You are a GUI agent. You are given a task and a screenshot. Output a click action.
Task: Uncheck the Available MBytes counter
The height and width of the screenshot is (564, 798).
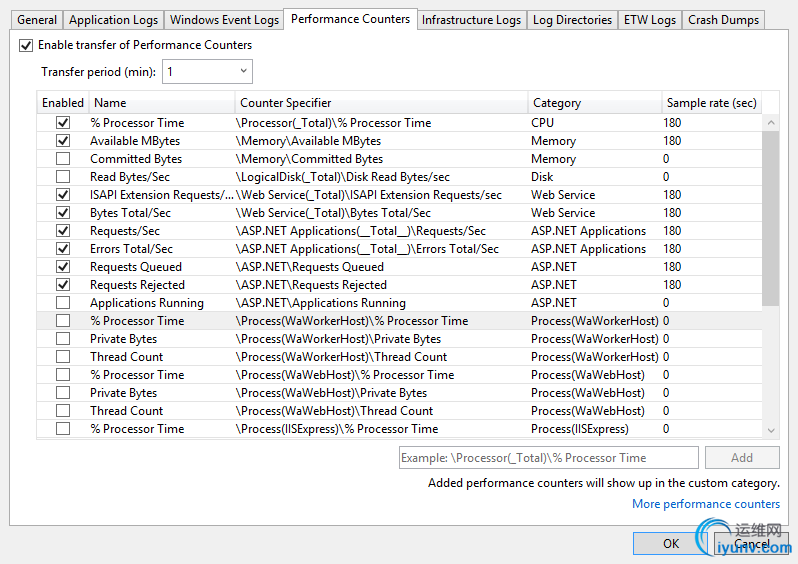coord(63,141)
